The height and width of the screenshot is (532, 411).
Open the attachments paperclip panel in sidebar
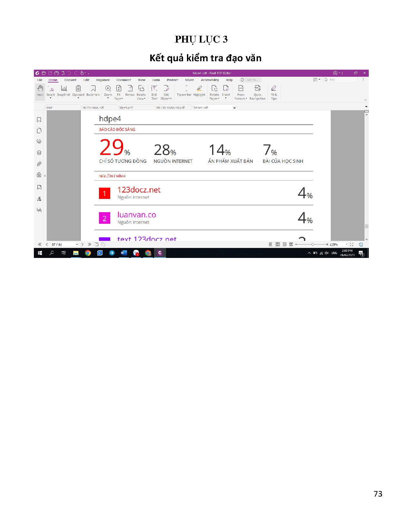pyautogui.click(x=39, y=164)
